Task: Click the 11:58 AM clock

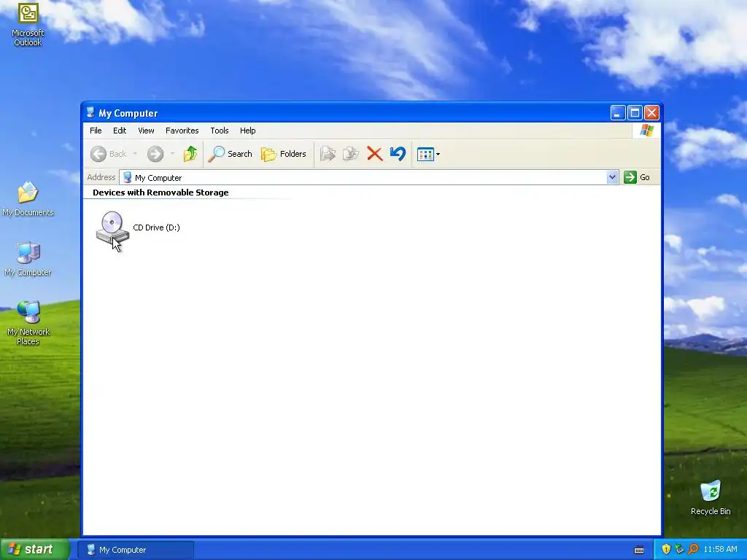Action: (720, 549)
